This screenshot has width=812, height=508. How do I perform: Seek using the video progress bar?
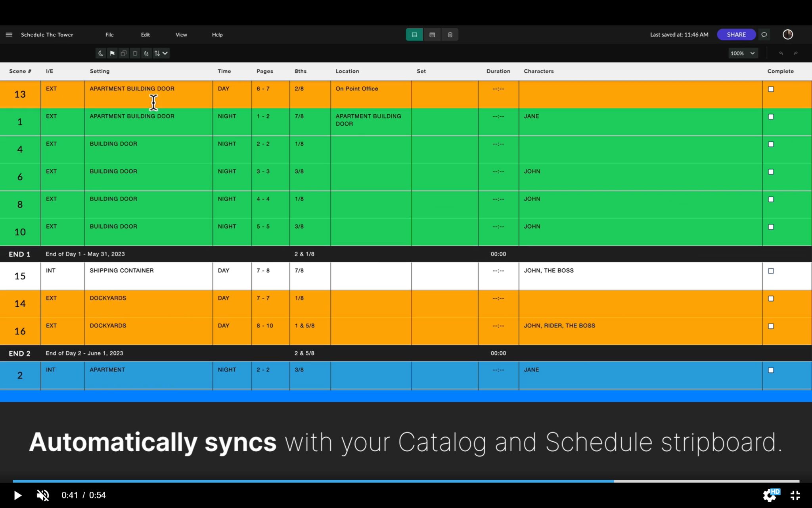click(x=406, y=481)
